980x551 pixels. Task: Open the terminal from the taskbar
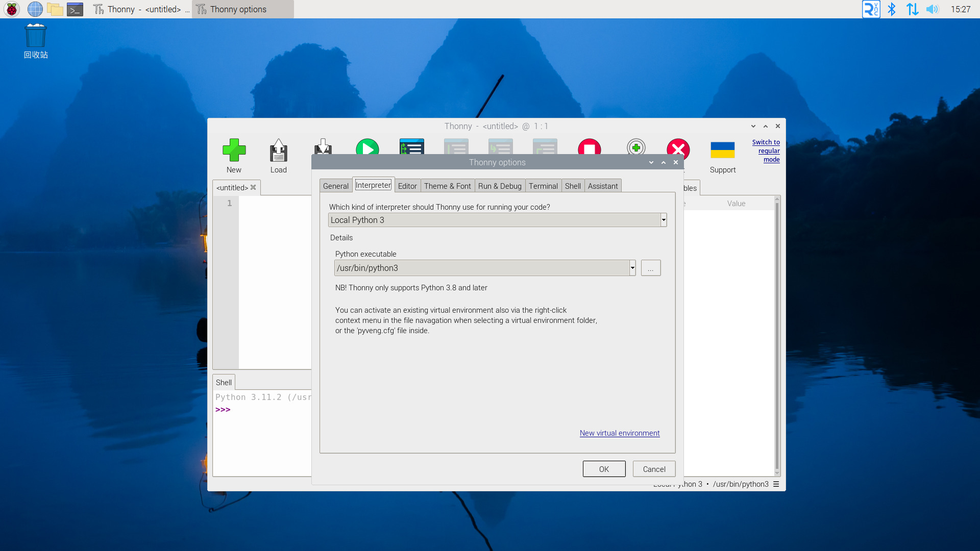(x=75, y=9)
